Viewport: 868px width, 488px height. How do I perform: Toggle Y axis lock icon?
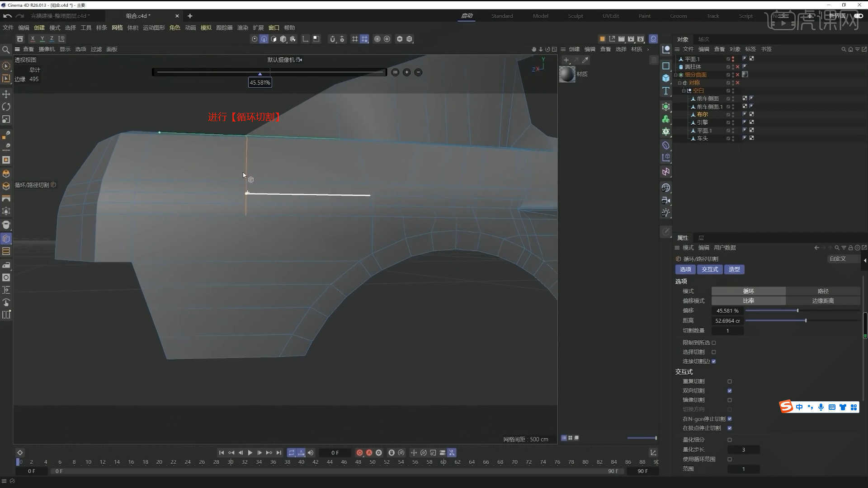42,39
